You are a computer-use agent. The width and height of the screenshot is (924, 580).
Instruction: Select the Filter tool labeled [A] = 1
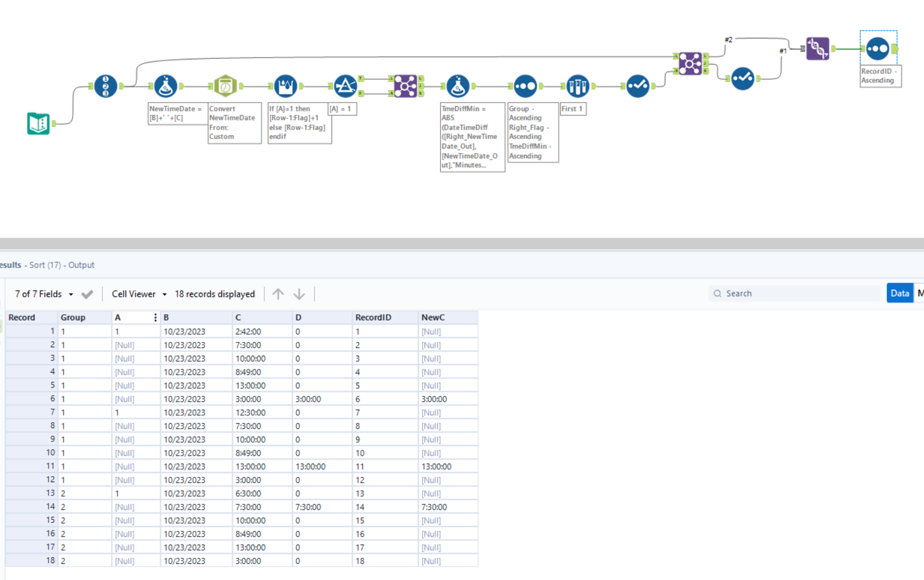click(x=345, y=85)
